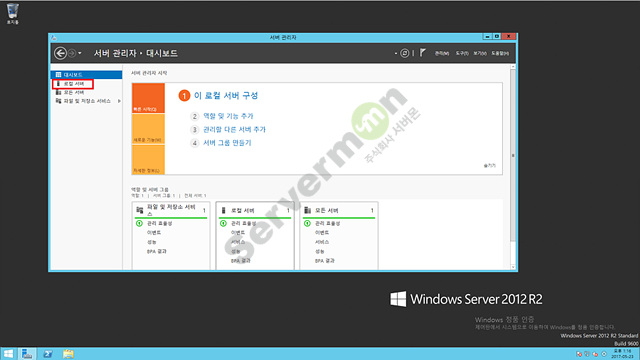Open the 도구(T) menu
The height and width of the screenshot is (360, 640).
click(462, 53)
